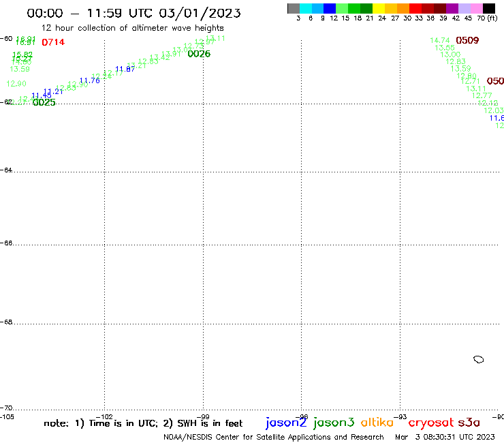This screenshot has height=443, width=504.
Task: Pick the yellow swatch in wave height scale
Action: point(379,8)
